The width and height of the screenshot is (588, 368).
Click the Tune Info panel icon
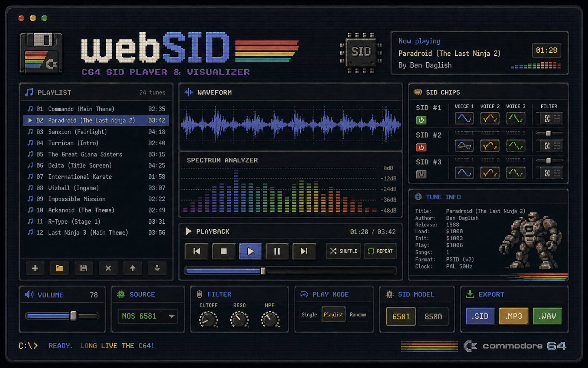(418, 197)
